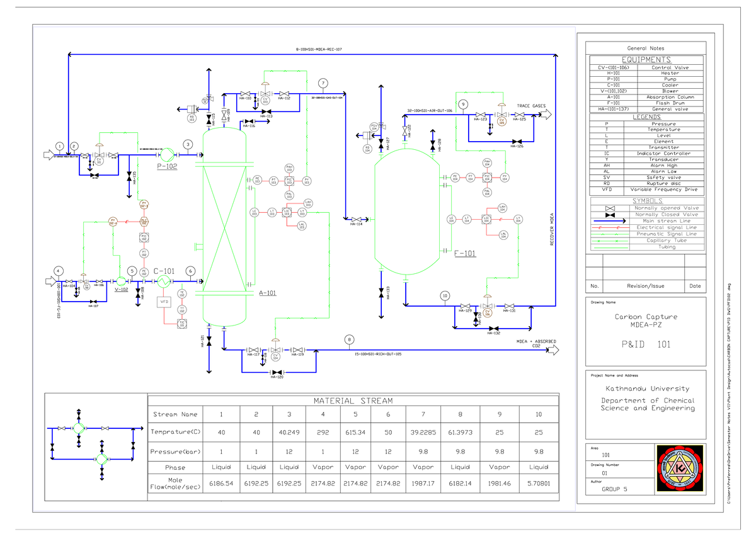Click the 'Carbon Capture MDEA-PZ' drawing name

pyautogui.click(x=648, y=321)
